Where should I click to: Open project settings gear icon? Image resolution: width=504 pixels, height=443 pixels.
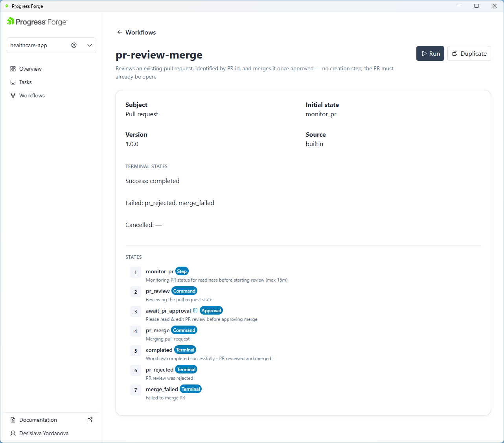pyautogui.click(x=74, y=45)
